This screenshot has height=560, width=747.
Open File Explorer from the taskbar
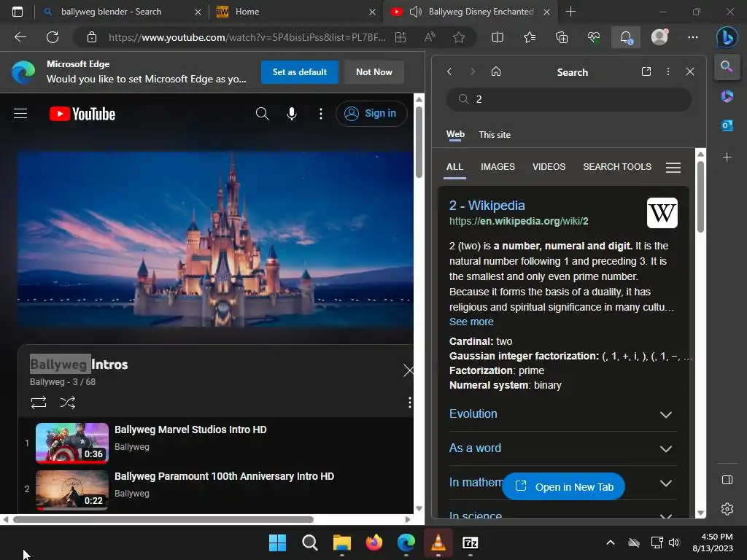click(341, 542)
